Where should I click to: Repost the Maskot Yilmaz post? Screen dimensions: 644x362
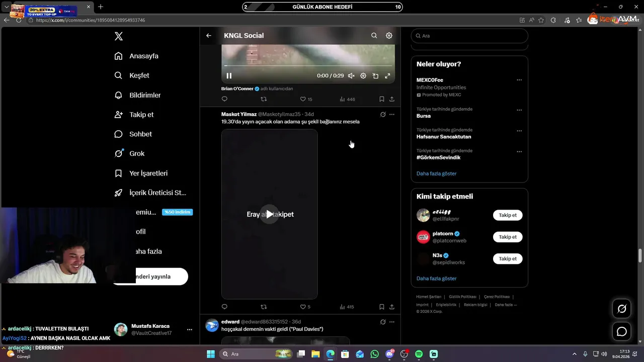pos(264,307)
